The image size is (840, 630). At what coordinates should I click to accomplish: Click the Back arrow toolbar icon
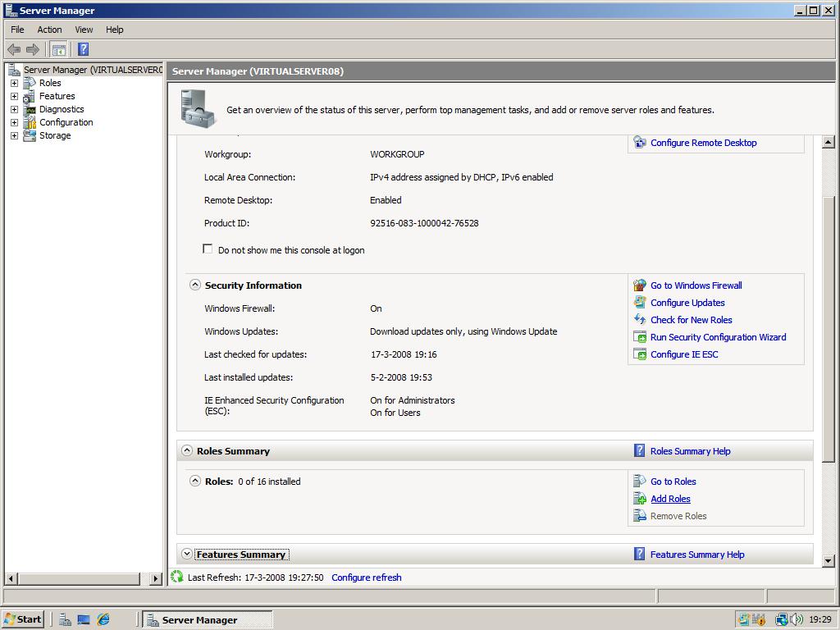[14, 50]
